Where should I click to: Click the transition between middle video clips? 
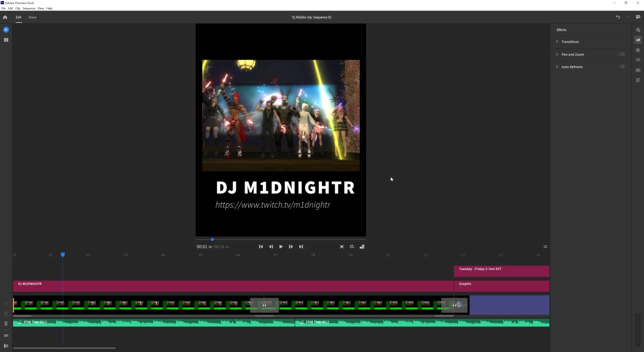coord(264,305)
